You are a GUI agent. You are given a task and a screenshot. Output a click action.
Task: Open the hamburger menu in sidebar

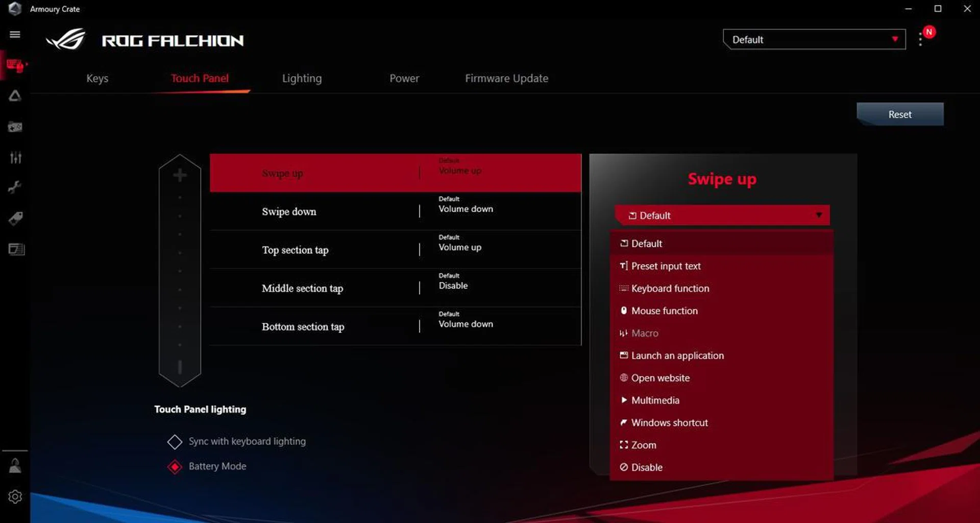pos(15,34)
